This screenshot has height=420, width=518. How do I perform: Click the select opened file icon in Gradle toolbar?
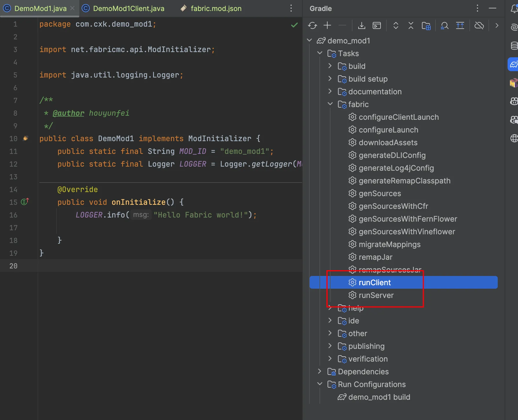click(x=426, y=26)
